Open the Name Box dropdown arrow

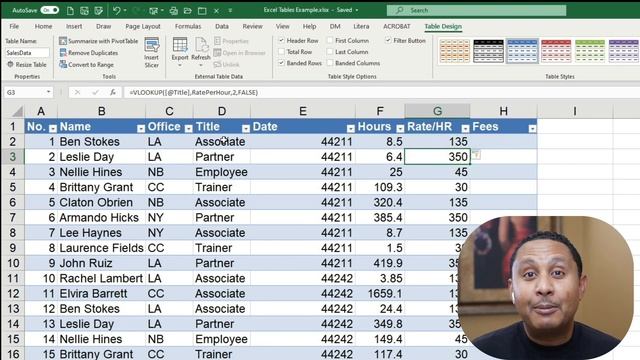(x=49, y=92)
